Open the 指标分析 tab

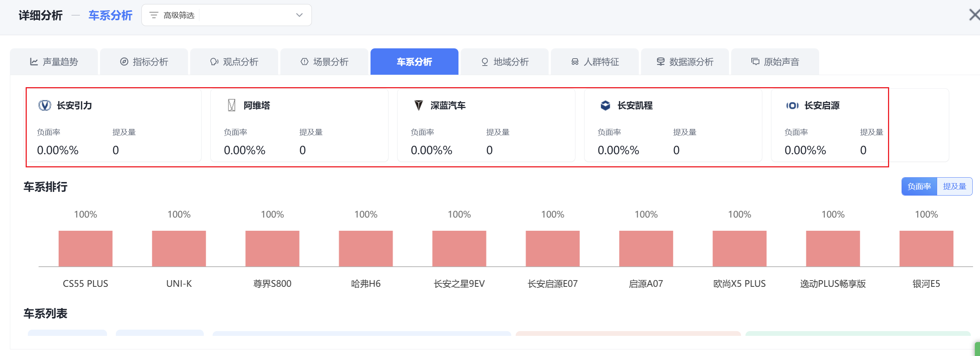click(x=144, y=62)
